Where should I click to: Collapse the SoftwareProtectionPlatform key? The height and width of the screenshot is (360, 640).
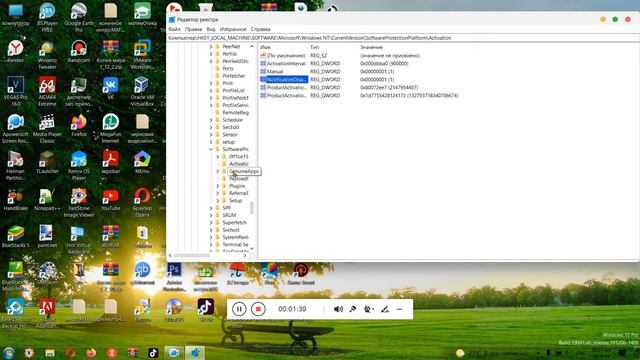coord(211,149)
